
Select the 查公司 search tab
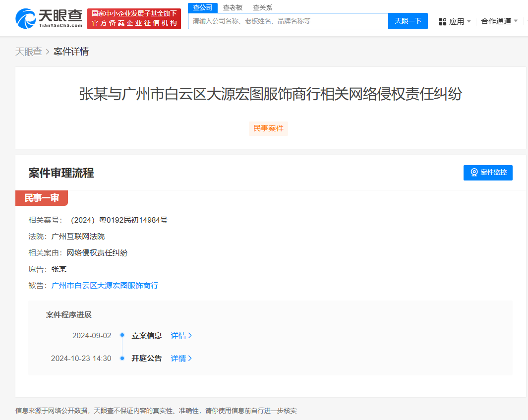pos(202,7)
